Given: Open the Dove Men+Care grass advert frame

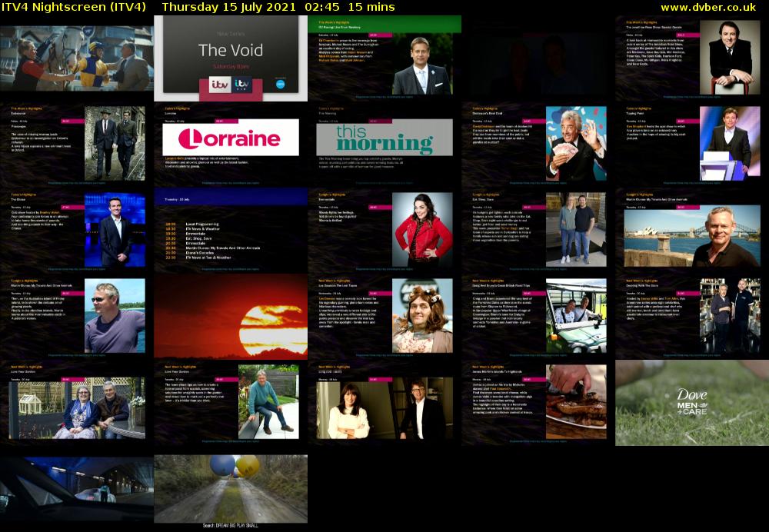Looking at the screenshot, I should pyautogui.click(x=692, y=403).
